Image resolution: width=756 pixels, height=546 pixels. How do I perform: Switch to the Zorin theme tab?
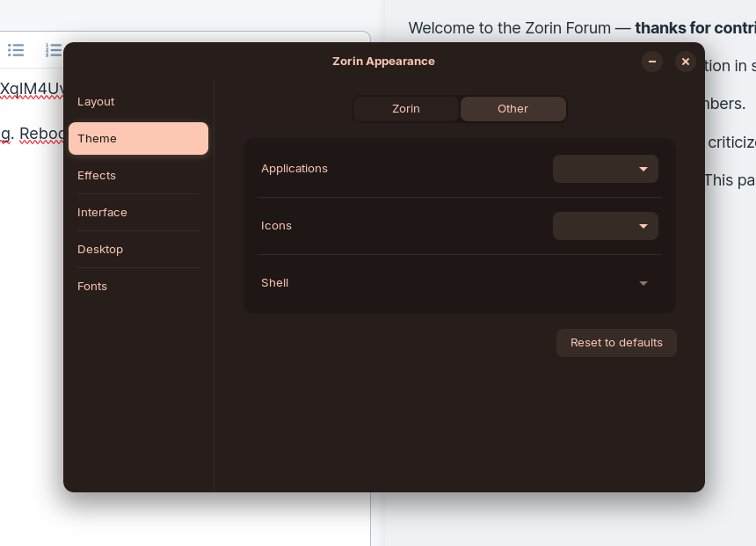pos(406,109)
